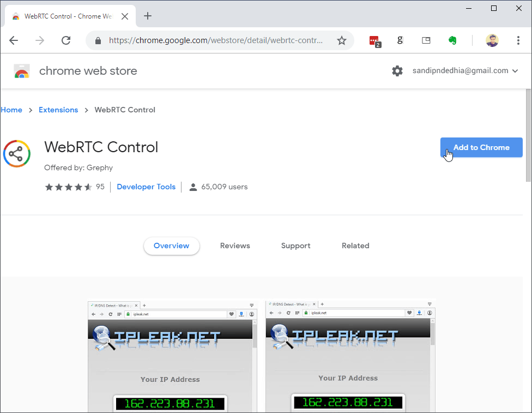Click the Chrome Web Store logo
The height and width of the screenshot is (413, 532).
click(x=22, y=71)
